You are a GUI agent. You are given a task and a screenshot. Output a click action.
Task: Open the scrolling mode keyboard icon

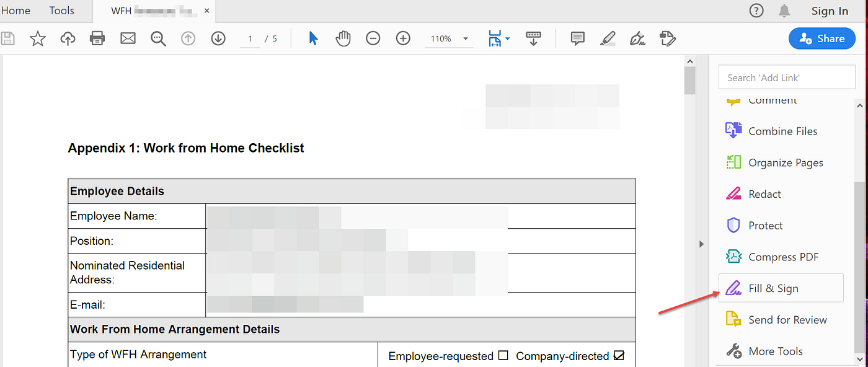point(533,38)
